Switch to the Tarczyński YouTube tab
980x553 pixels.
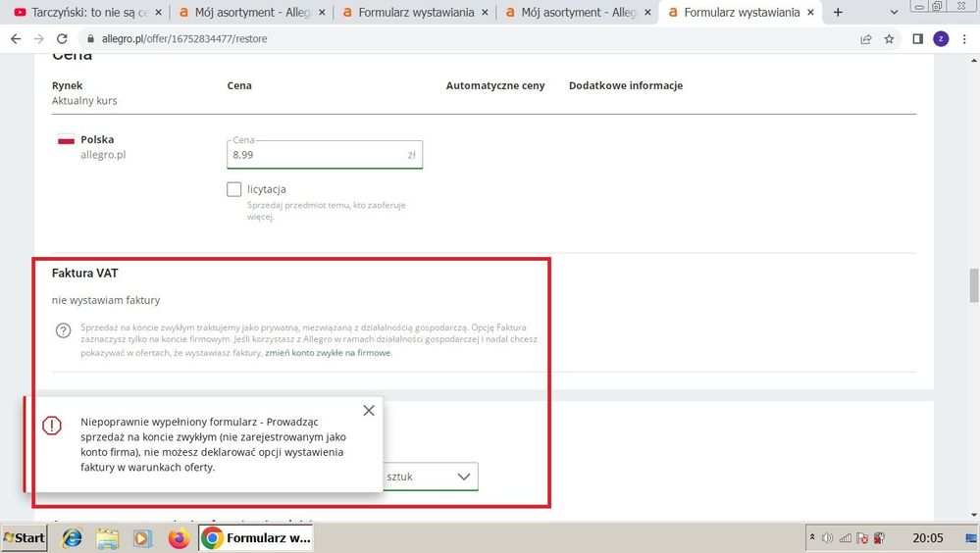pos(82,13)
